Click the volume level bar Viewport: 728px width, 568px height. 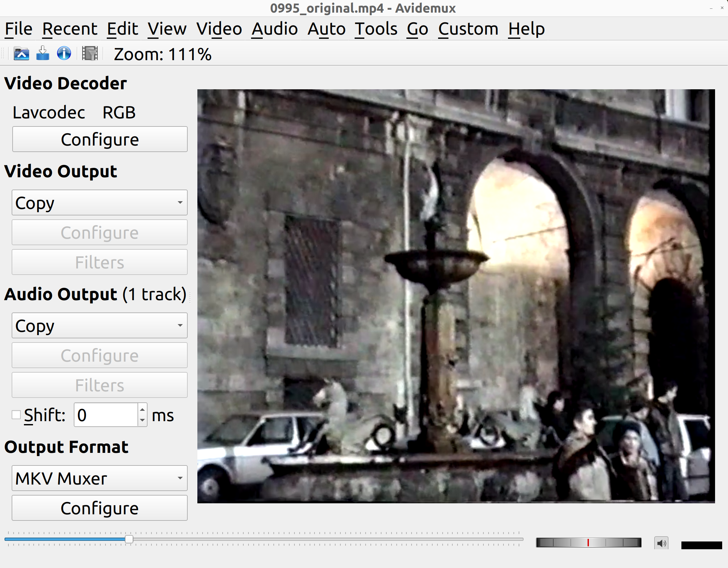(701, 545)
